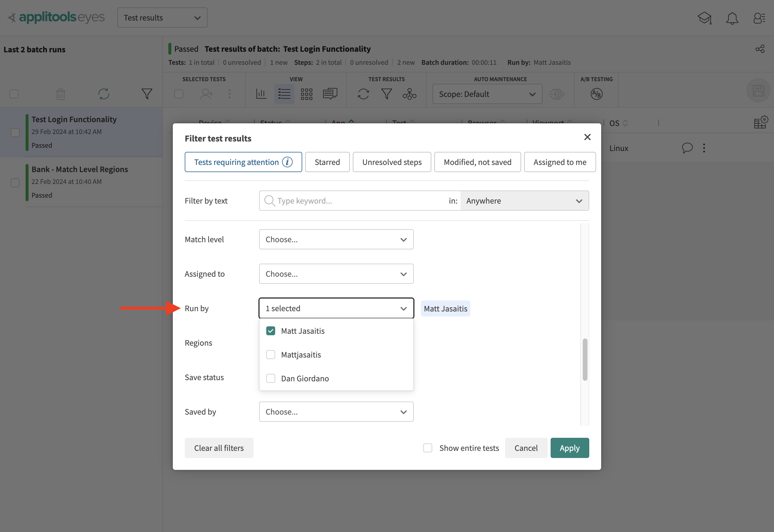Select the Starred quick filter
This screenshot has height=532, width=774.
pyautogui.click(x=327, y=162)
